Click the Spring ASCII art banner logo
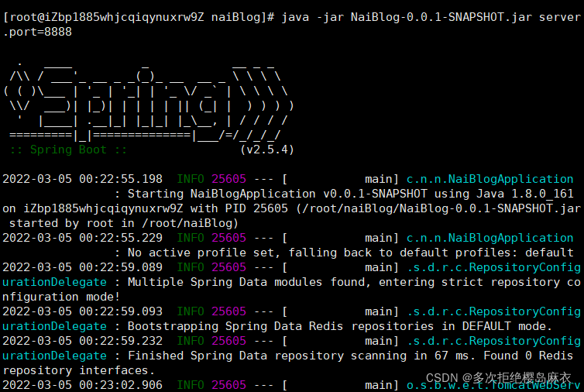Screen dimensions: 584x392 [x=149, y=102]
